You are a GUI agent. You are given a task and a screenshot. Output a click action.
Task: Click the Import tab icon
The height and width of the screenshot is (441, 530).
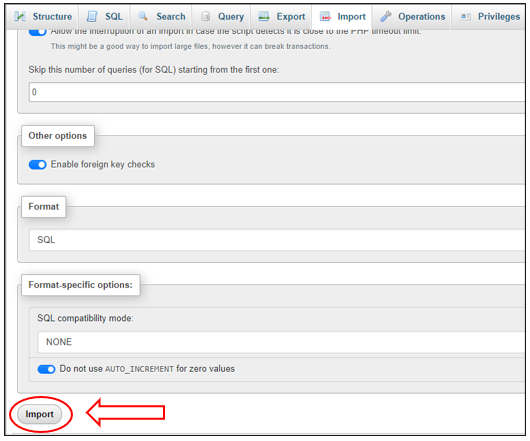point(325,16)
